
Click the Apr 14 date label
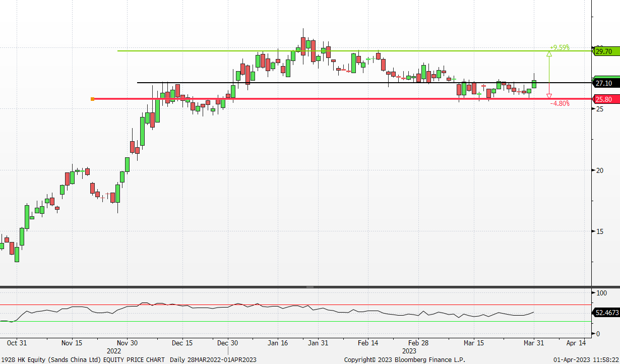(576, 343)
